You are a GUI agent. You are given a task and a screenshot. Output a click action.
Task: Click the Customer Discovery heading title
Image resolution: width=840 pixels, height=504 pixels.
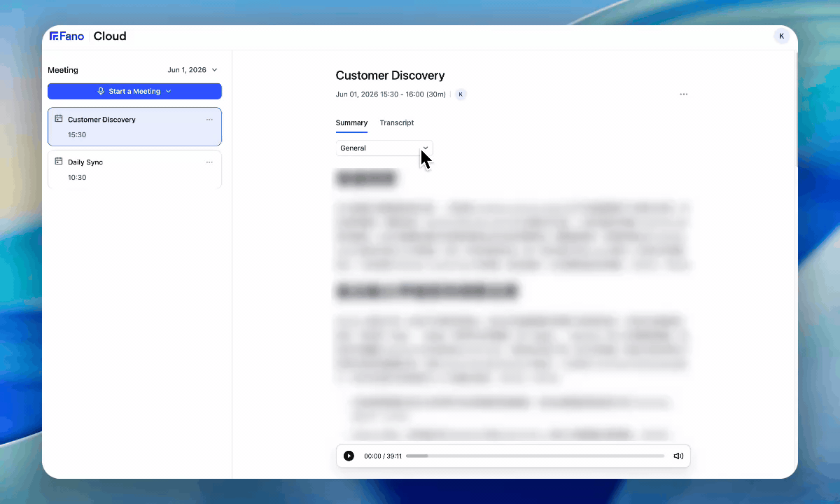pyautogui.click(x=390, y=76)
